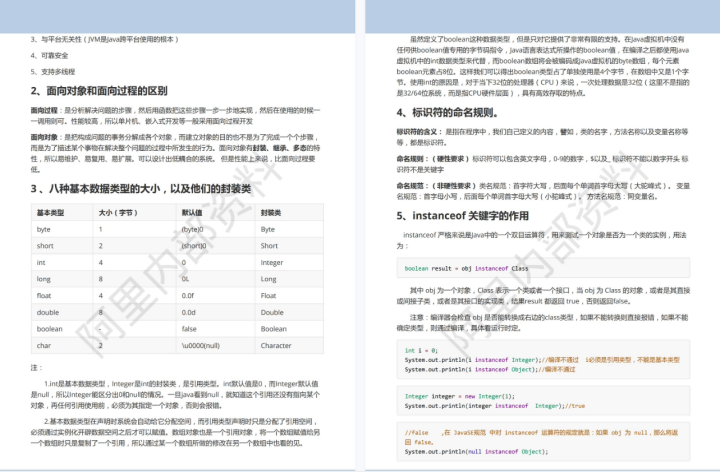Click wrapper class "Byte" in the table
The width and height of the screenshot is (720, 472).
coord(267,229)
